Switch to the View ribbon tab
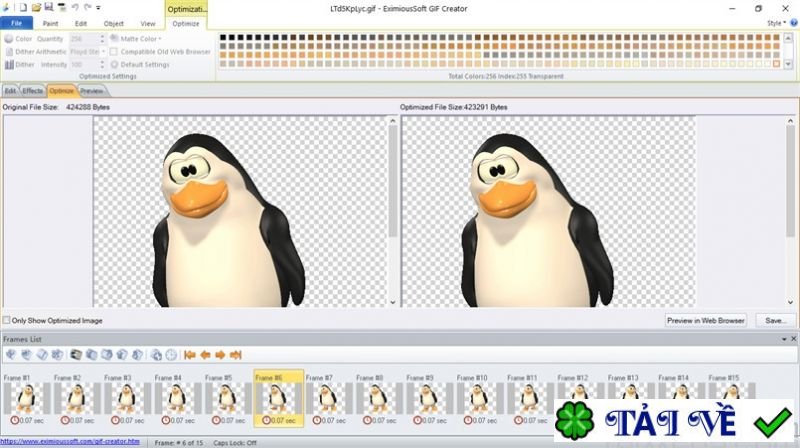Image resolution: width=800 pixels, height=448 pixels. 147,23
